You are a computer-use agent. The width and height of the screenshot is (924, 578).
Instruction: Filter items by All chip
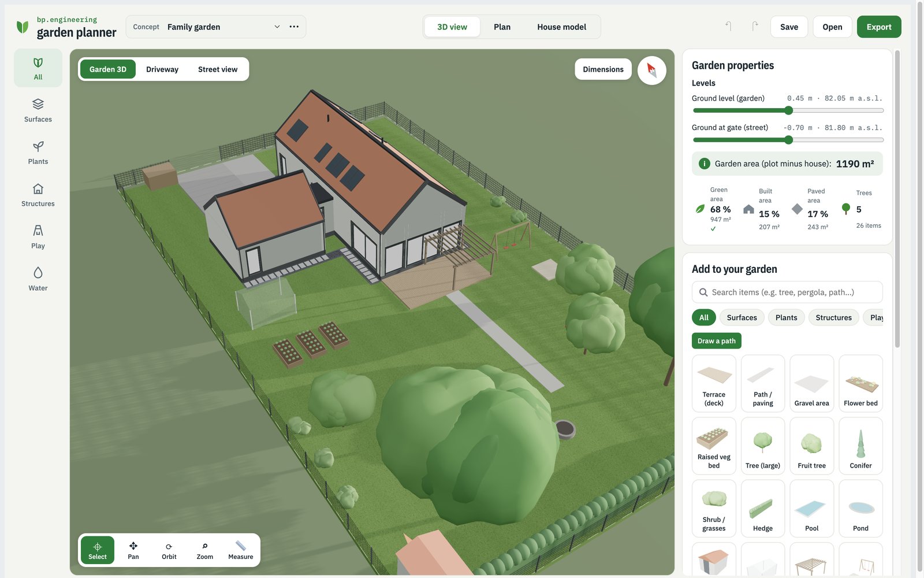click(704, 317)
